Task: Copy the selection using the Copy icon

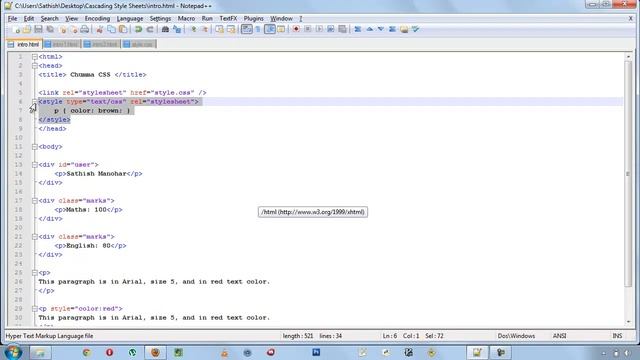Action: pyautogui.click(x=111, y=29)
